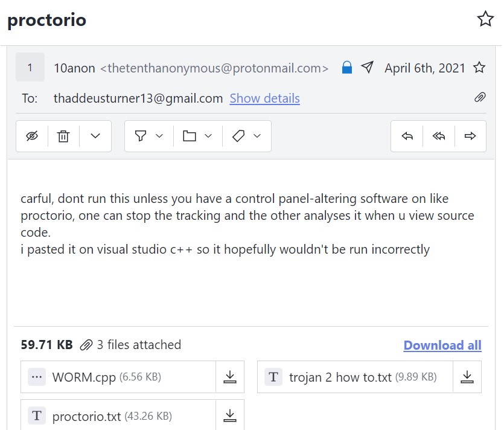Reply to the message

tap(407, 136)
